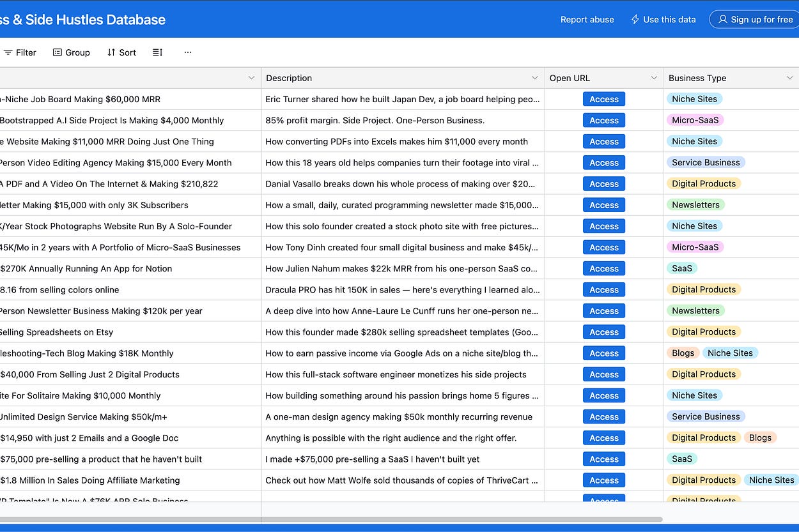Click Sign up for free button
This screenshot has width=799, height=532.
(x=755, y=20)
